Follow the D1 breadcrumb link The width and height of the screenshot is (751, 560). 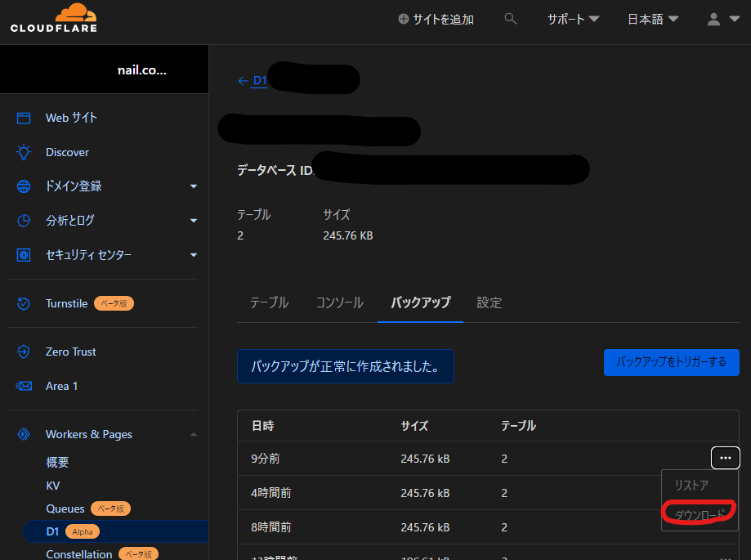point(260,80)
